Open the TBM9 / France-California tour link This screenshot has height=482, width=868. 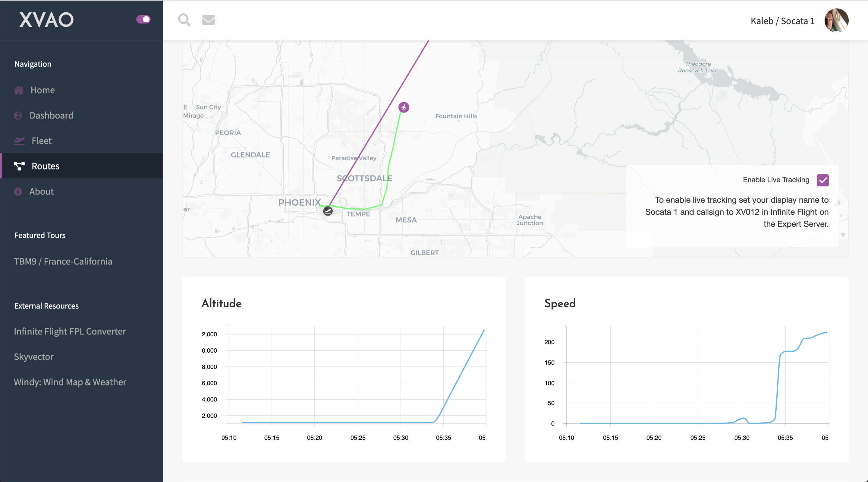pos(63,262)
